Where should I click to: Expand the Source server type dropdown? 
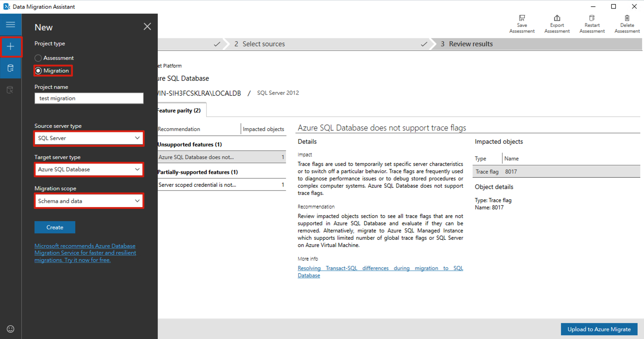89,138
